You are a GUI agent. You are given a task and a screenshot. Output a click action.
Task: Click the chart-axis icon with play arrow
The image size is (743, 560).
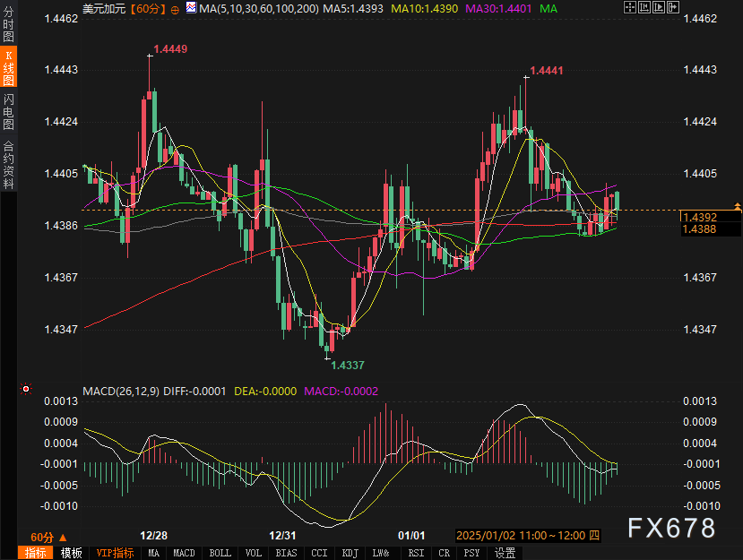click(x=659, y=7)
